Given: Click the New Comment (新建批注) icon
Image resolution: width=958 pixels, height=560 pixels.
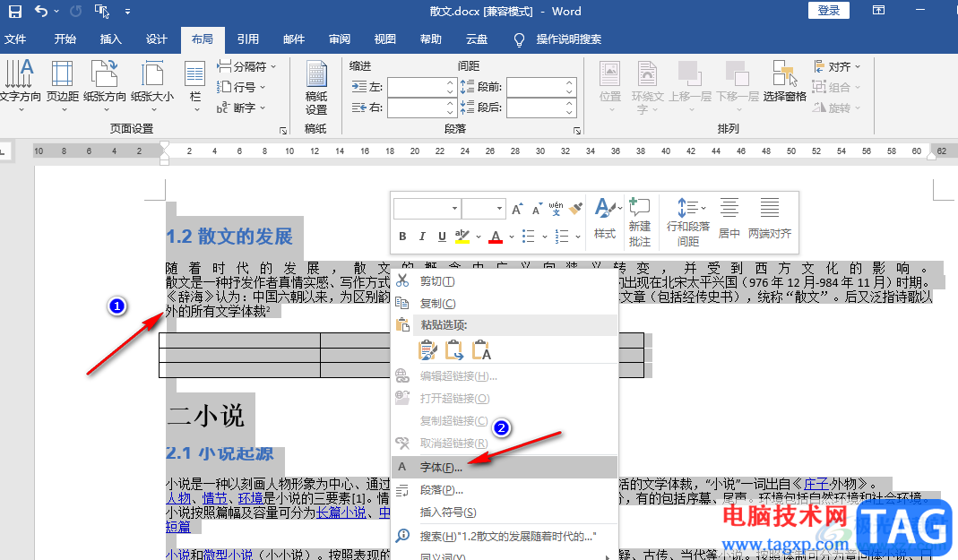Looking at the screenshot, I should pos(640,221).
